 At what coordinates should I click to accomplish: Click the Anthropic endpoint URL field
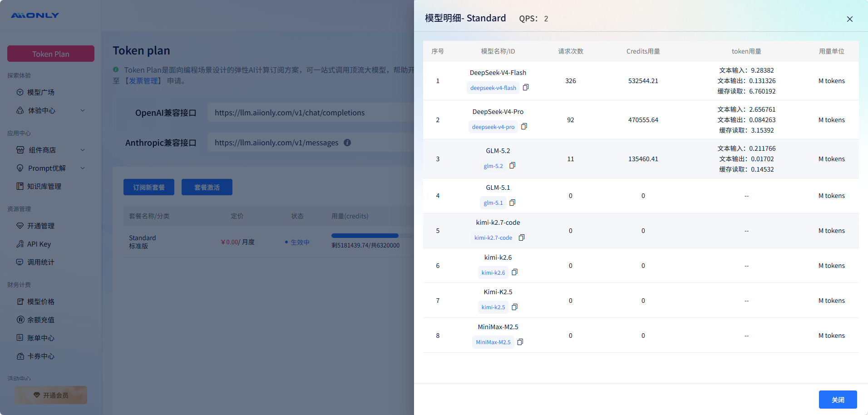click(x=311, y=143)
